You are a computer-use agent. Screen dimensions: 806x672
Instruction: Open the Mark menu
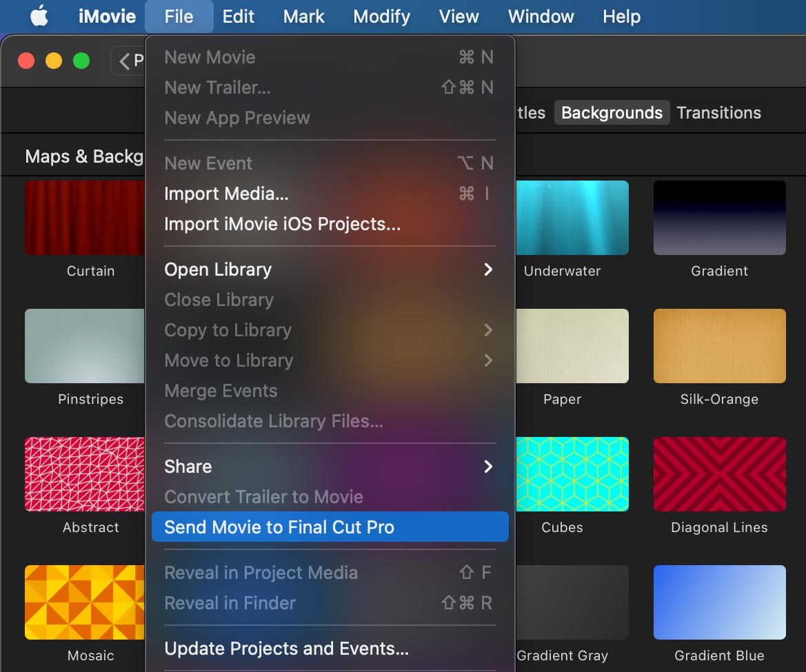[303, 17]
